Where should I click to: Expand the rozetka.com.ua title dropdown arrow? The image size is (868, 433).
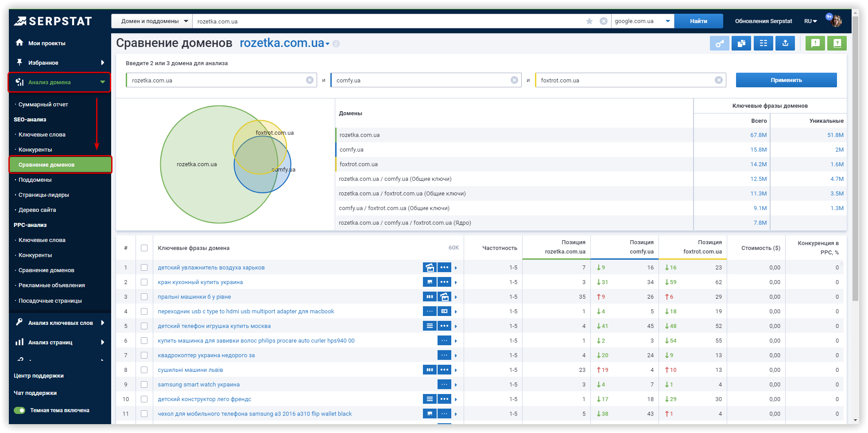click(x=328, y=44)
